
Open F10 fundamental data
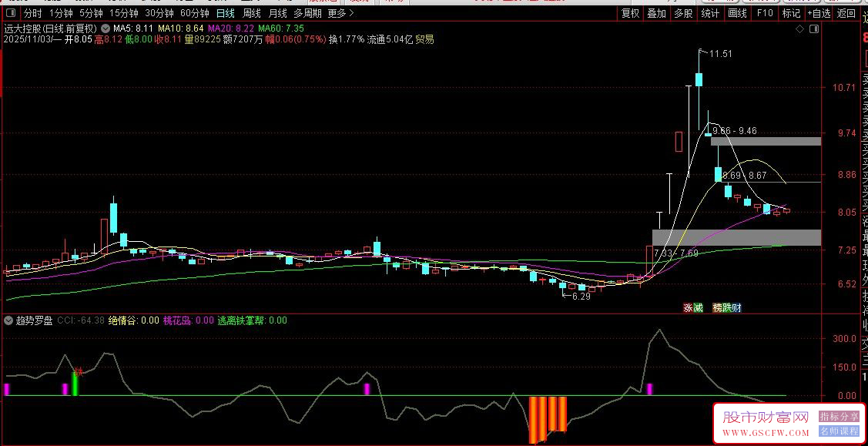click(764, 13)
